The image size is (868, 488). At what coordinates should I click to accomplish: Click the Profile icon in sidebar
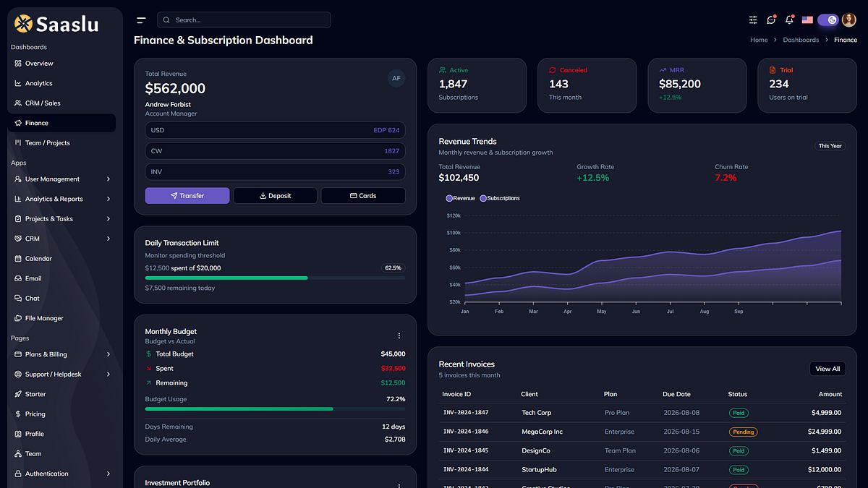(x=18, y=434)
